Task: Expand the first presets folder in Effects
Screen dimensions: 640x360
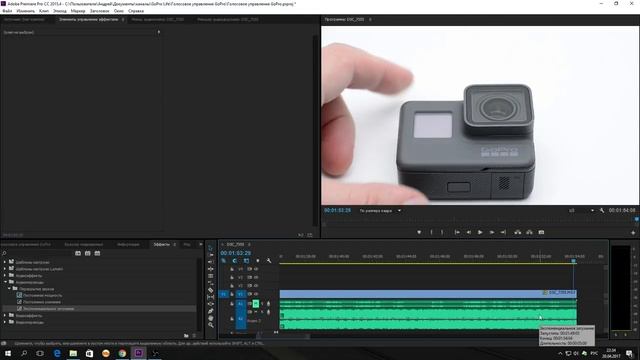Action: click(5, 262)
